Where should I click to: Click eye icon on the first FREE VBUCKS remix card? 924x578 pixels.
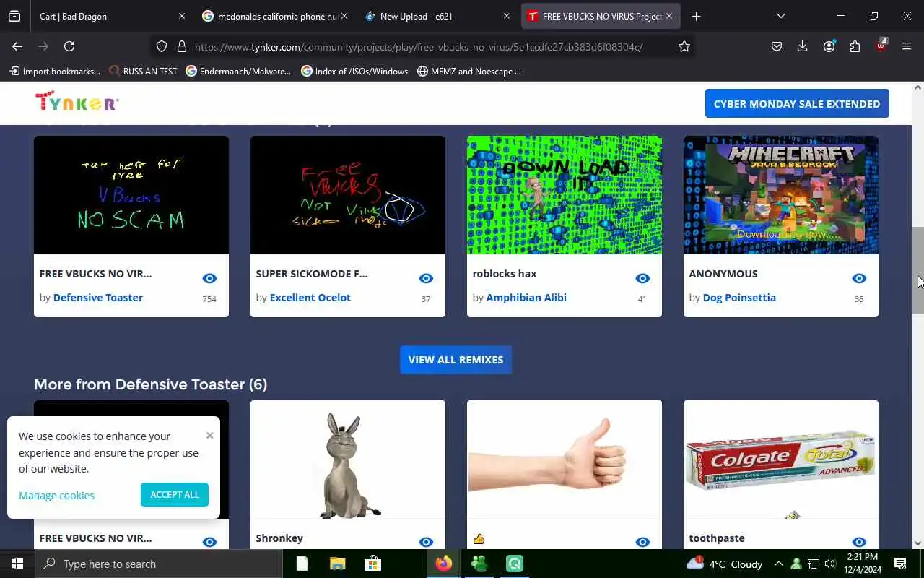click(209, 278)
